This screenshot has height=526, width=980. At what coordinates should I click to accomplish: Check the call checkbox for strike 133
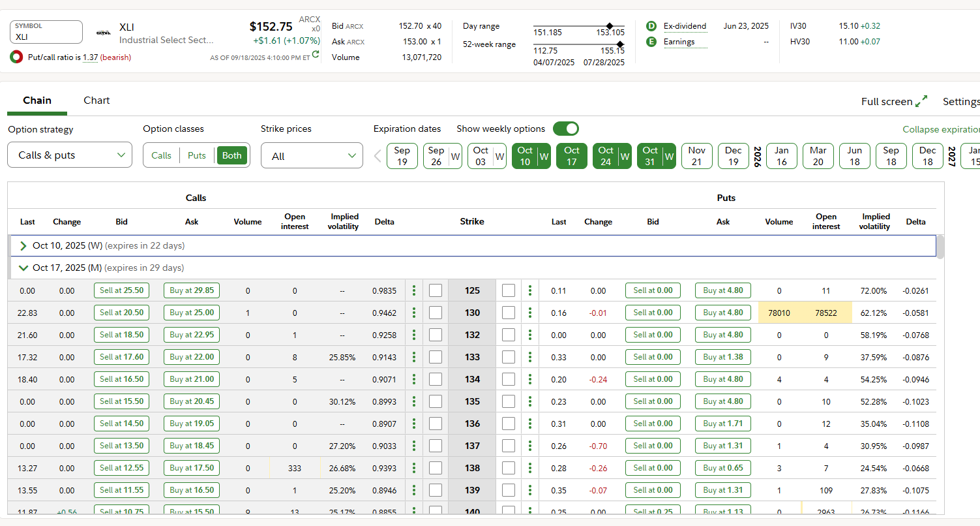click(436, 357)
